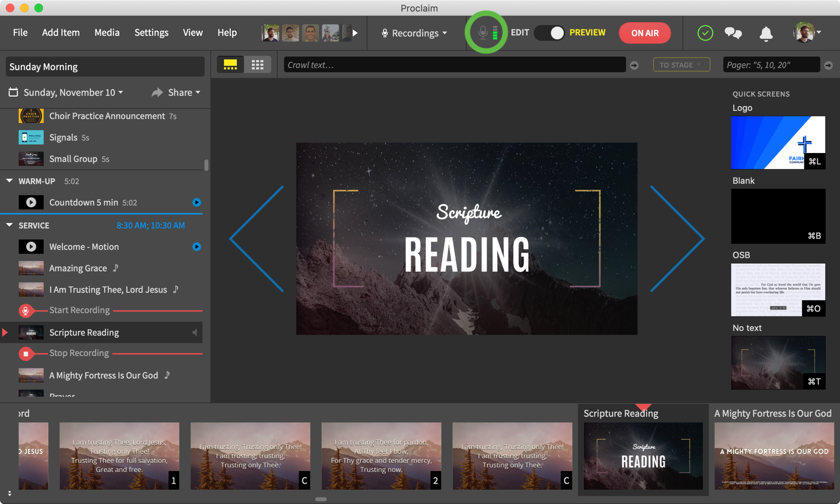Toggle the Edit/Preview switch
This screenshot has width=840, height=504.
550,33
